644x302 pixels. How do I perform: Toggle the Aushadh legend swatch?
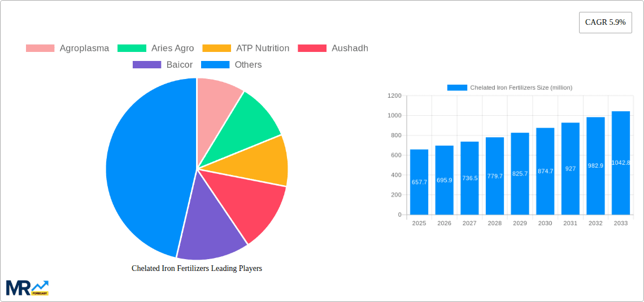point(312,48)
